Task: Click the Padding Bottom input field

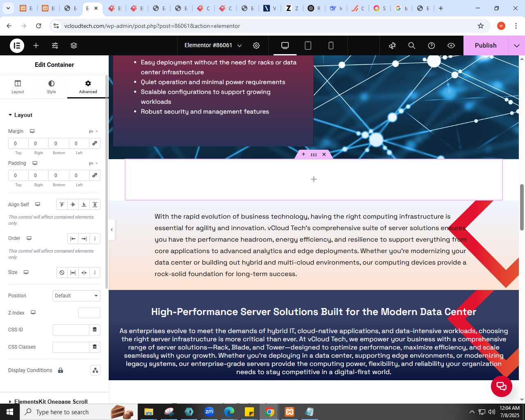Action: click(x=59, y=175)
